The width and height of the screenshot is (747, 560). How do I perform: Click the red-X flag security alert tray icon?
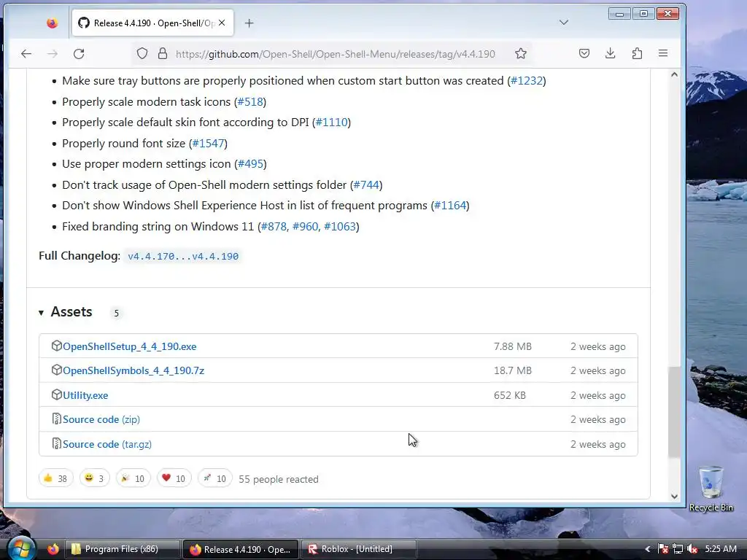[x=662, y=549]
